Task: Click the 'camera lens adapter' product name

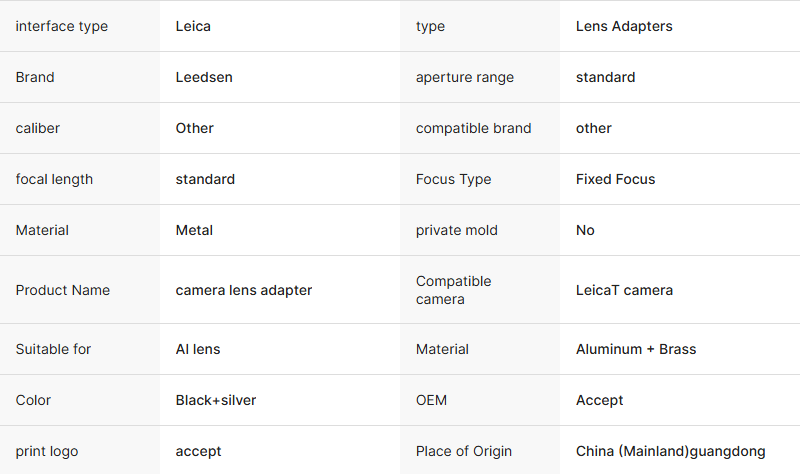Action: pos(244,290)
